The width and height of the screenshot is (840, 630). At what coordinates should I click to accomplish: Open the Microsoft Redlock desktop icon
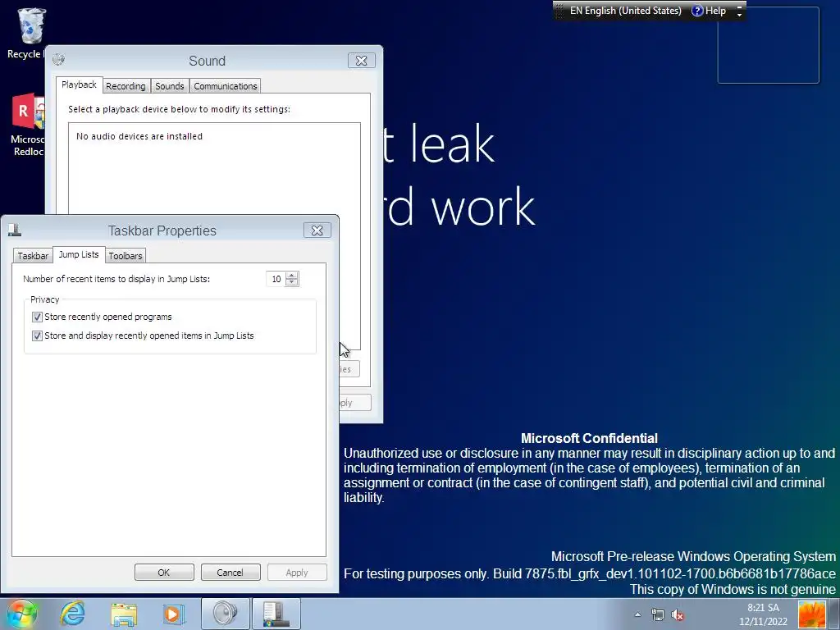click(x=28, y=125)
